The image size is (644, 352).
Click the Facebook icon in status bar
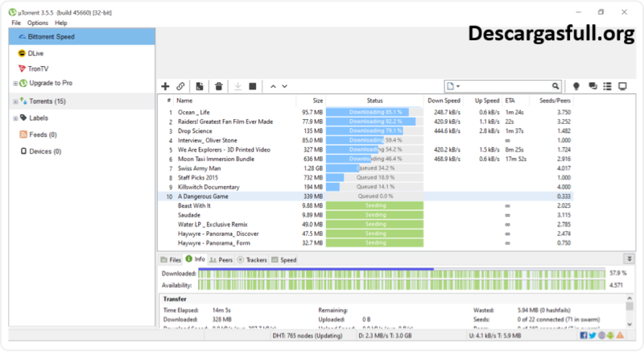point(582,335)
